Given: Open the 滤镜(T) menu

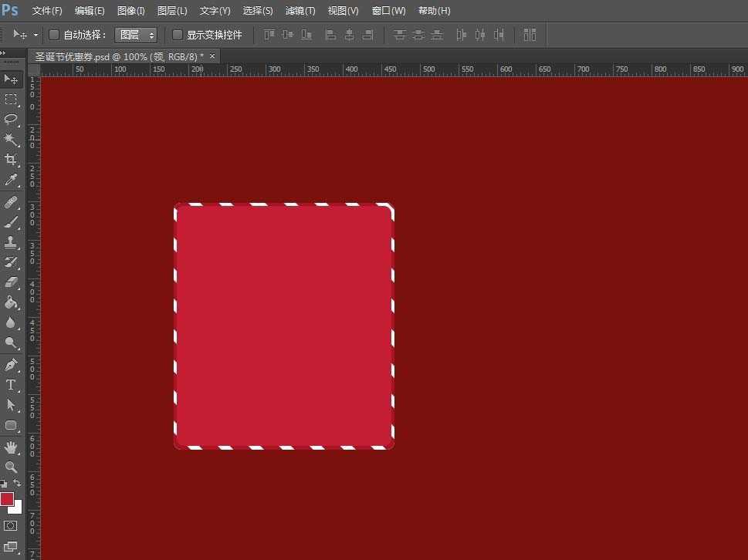Looking at the screenshot, I should pos(300,11).
